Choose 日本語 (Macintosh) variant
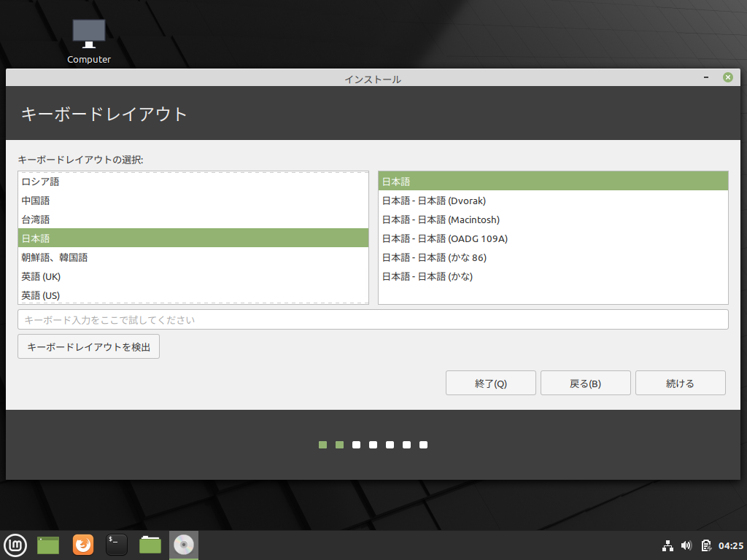This screenshot has width=747, height=560. click(x=553, y=219)
